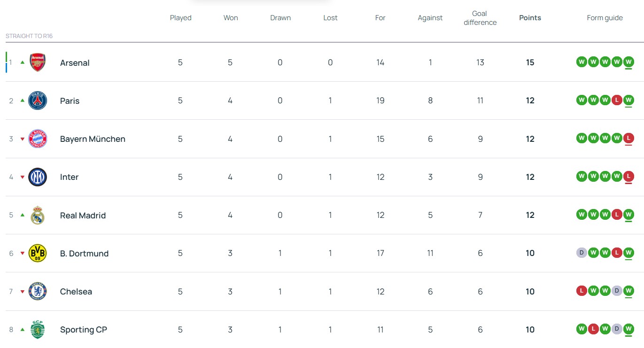This screenshot has height=348, width=644.
Task: Click Sporting CP's green up arrow
Action: pyautogui.click(x=22, y=329)
